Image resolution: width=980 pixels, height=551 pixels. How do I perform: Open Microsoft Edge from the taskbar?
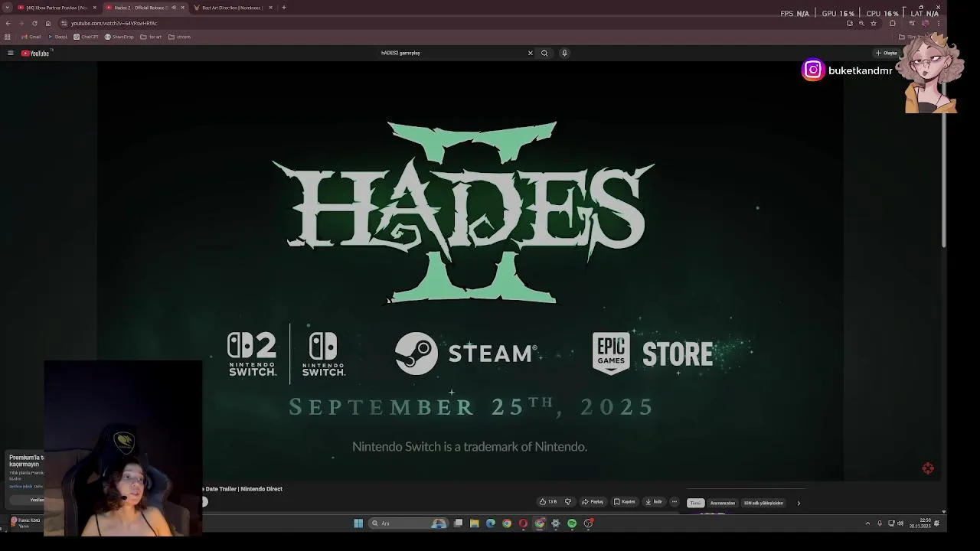tap(491, 523)
